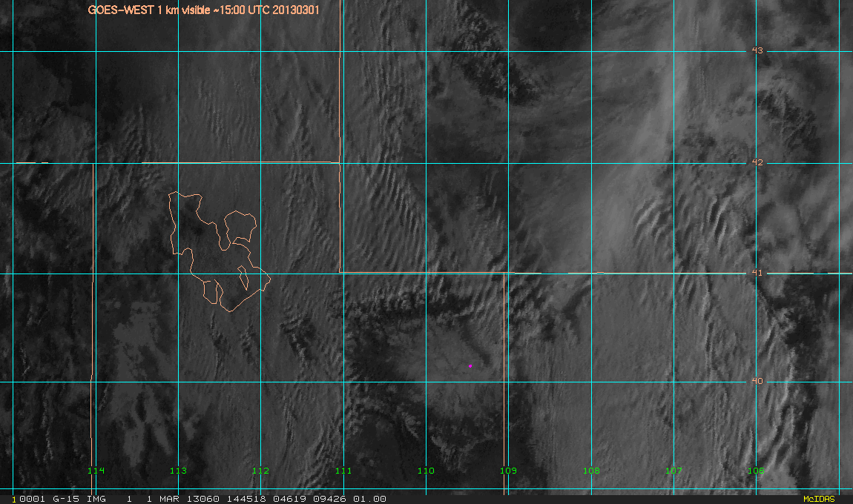The height and width of the screenshot is (504, 853).
Task: Click the 01.00 resolution value in the status bar
Action: coord(370,499)
